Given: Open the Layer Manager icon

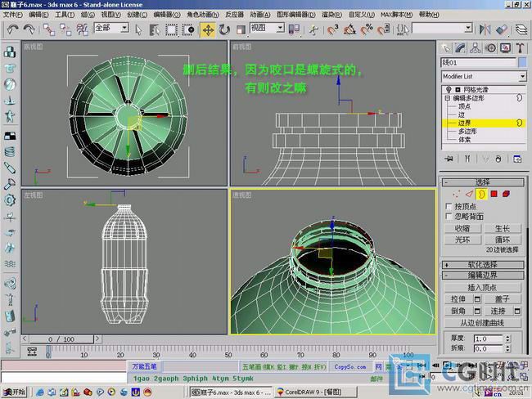Looking at the screenshot, I should click(x=521, y=29).
